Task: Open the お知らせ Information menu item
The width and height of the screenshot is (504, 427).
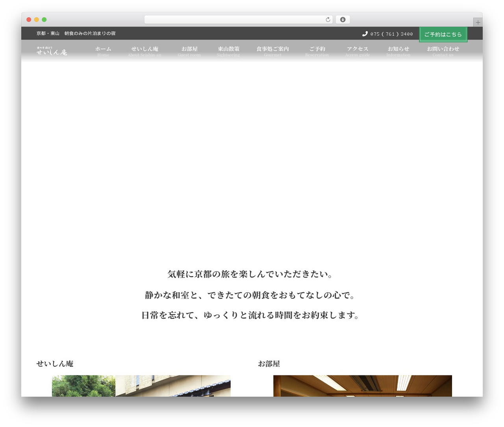Action: tap(398, 51)
